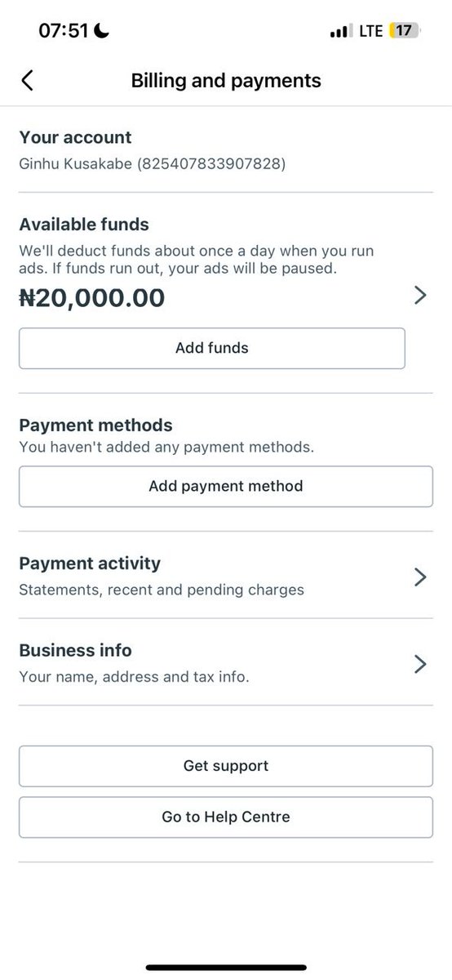Open the Business info row title

pyautogui.click(x=75, y=650)
